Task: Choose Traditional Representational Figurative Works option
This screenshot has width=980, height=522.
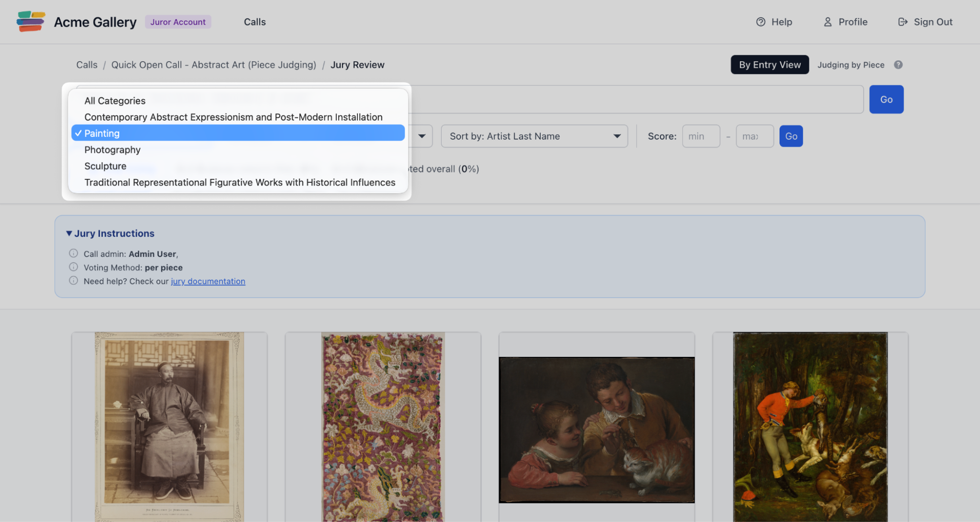Action: coord(238,182)
